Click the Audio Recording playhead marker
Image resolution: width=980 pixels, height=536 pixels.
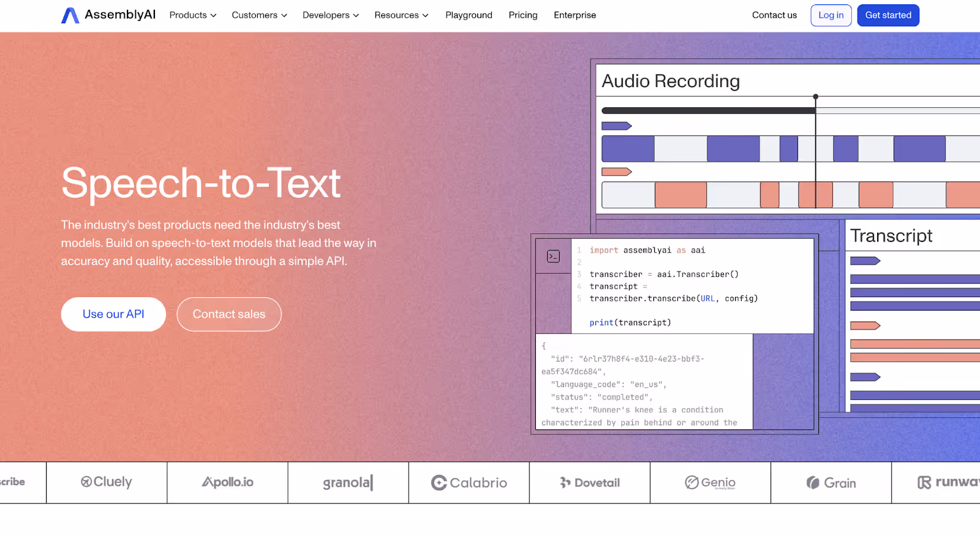[x=815, y=97]
